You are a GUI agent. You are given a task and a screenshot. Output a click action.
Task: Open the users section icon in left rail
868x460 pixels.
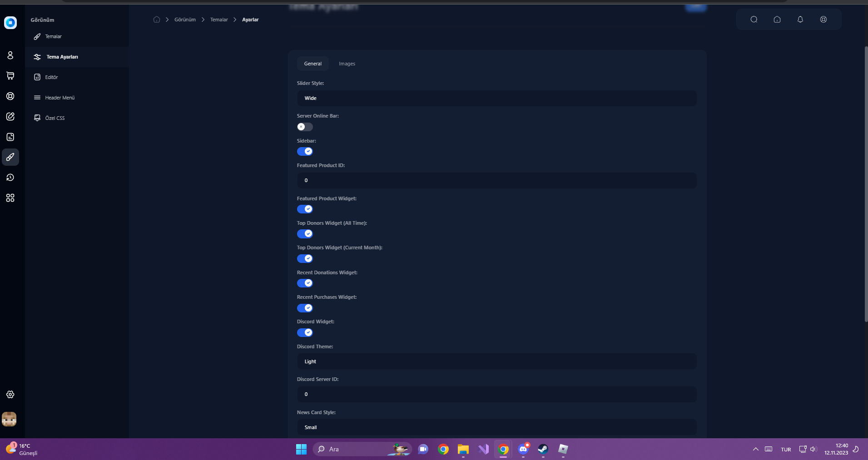click(x=10, y=55)
